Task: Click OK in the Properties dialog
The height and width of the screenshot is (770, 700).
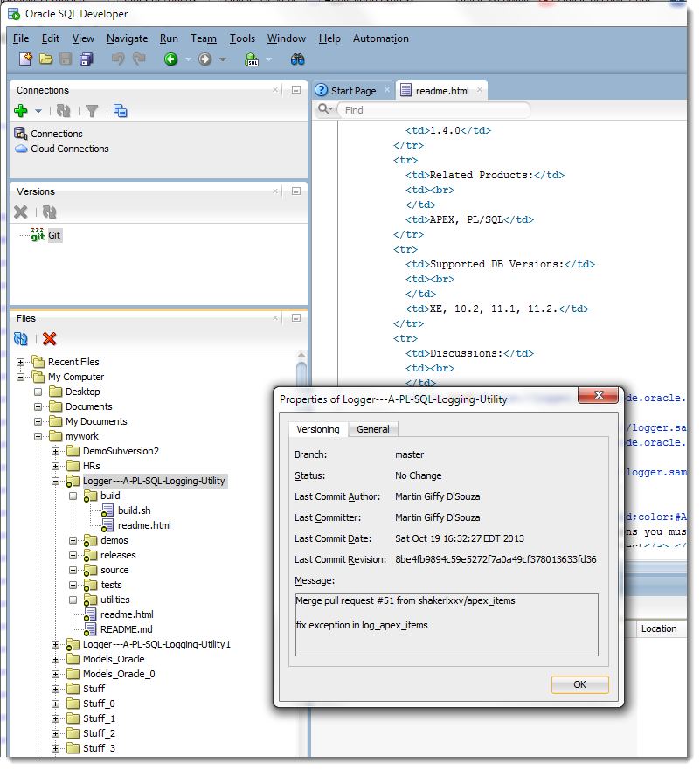Action: [x=579, y=684]
